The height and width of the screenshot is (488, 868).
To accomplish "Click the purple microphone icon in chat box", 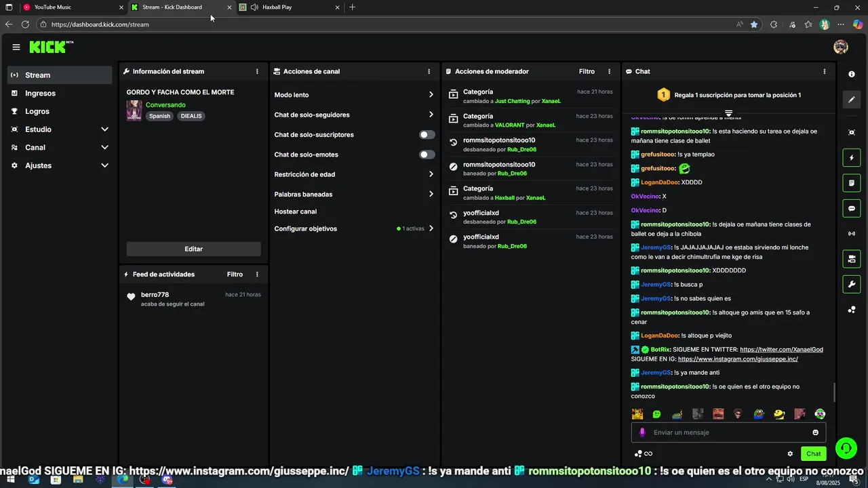I will (642, 432).
